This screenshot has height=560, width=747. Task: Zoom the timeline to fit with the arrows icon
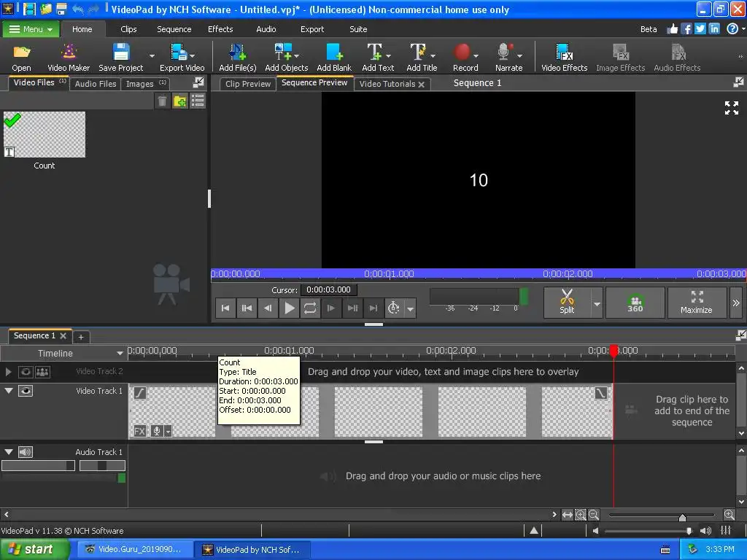click(567, 515)
